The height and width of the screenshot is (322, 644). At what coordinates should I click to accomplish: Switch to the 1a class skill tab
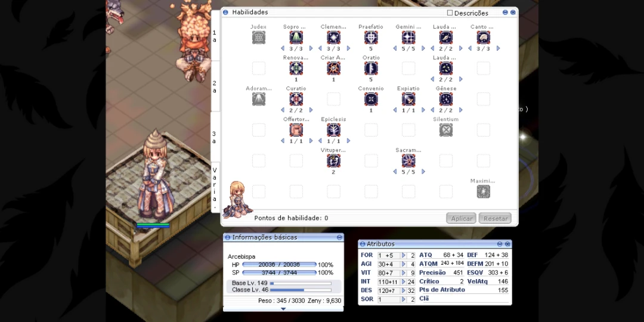pyautogui.click(x=215, y=36)
